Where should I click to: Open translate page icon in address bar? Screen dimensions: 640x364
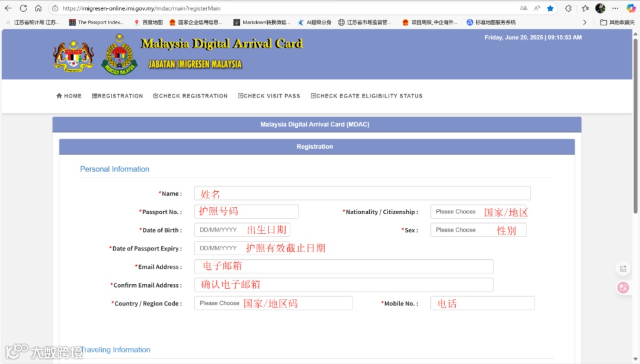(x=524, y=8)
